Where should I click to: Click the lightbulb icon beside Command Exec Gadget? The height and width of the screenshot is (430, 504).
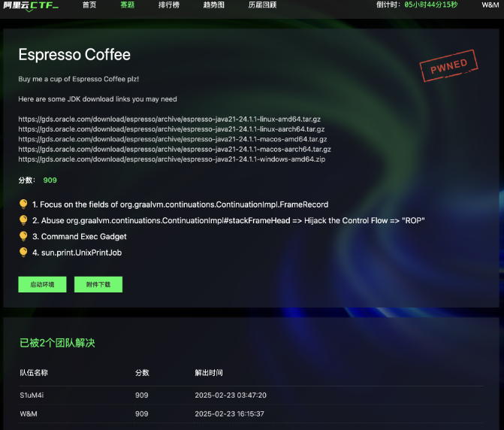click(x=23, y=236)
